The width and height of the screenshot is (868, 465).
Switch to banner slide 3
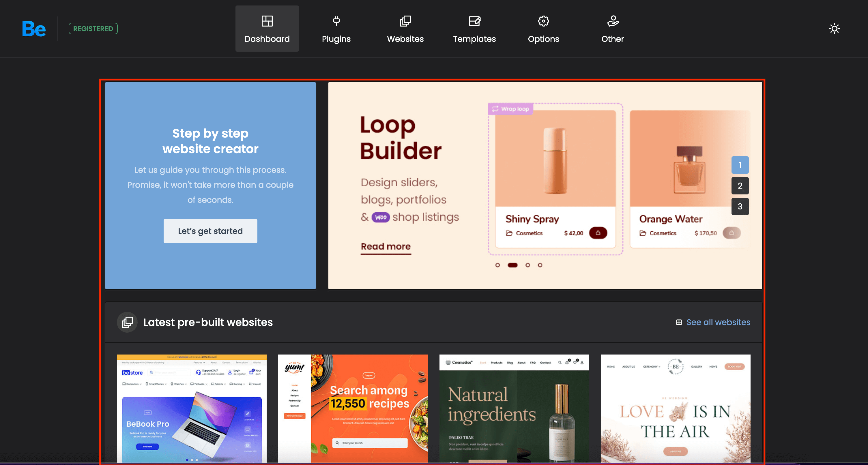740,206
